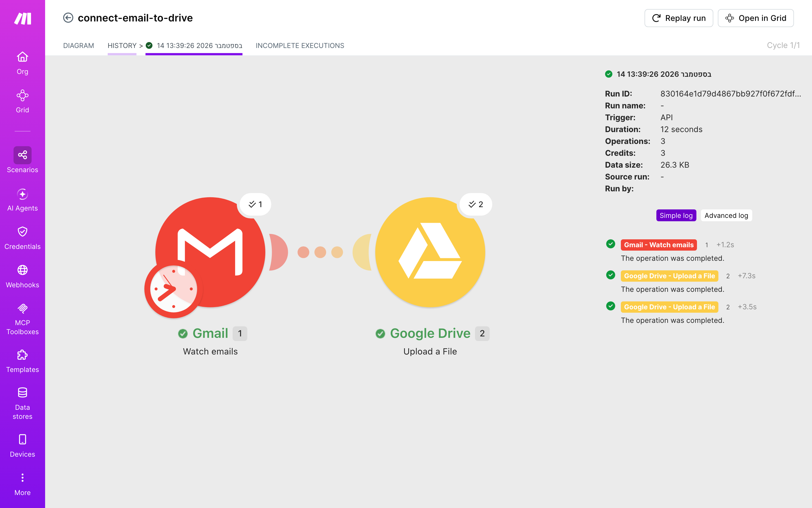
Task: Click the Data size value 26.3 KB
Action: [675, 165]
